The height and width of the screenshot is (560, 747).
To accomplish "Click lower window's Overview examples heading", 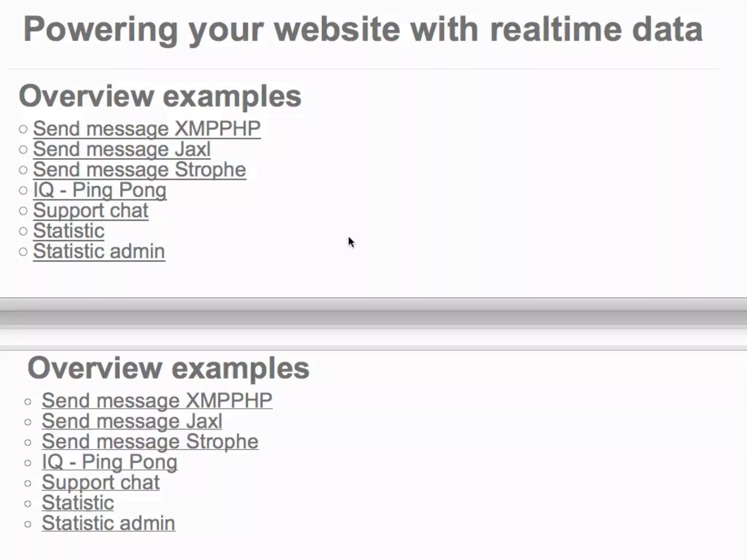I will point(168,368).
